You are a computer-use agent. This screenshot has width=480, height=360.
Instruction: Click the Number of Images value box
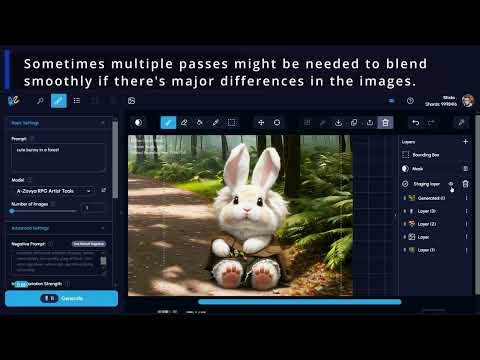[x=93, y=208]
